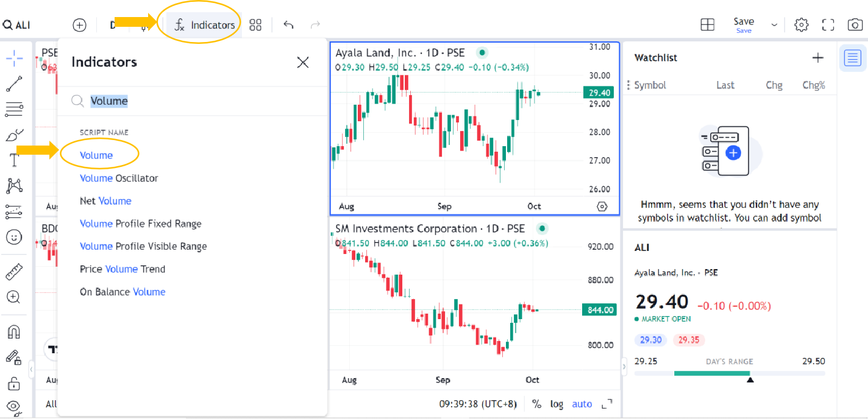Click the ALI symbol search box
Image resolution: width=868 pixels, height=419 pixels.
17,25
